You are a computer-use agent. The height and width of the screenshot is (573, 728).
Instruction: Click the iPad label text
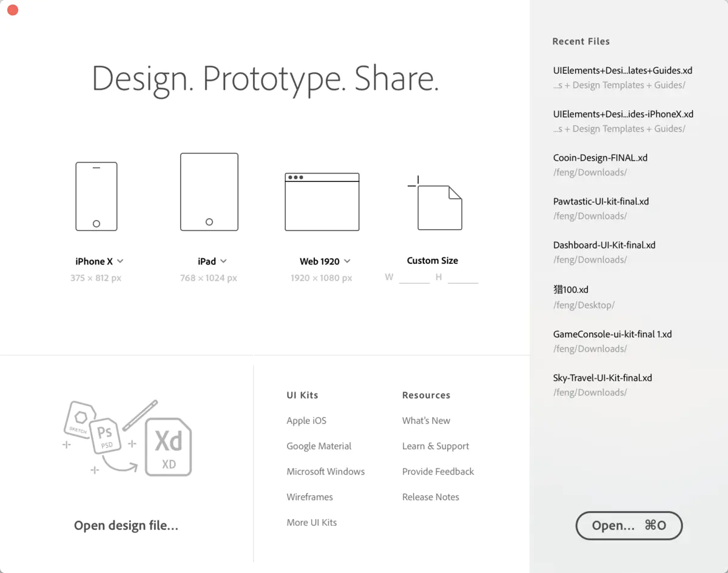point(207,261)
